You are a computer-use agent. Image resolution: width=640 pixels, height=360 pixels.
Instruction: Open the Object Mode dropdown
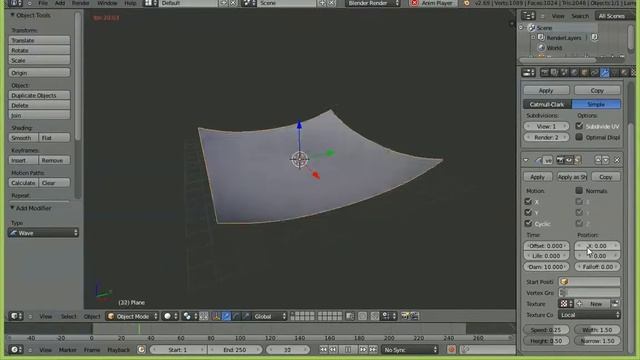pos(132,316)
